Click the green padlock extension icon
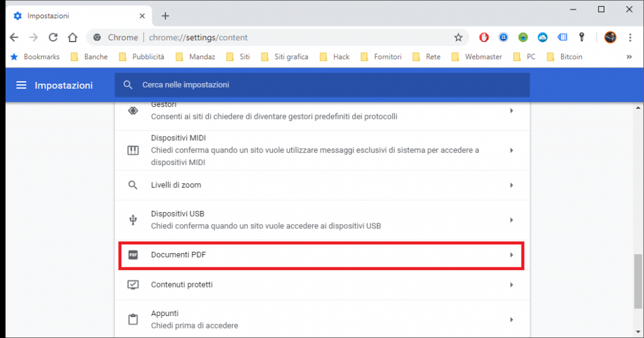644x338 pixels. tap(523, 38)
